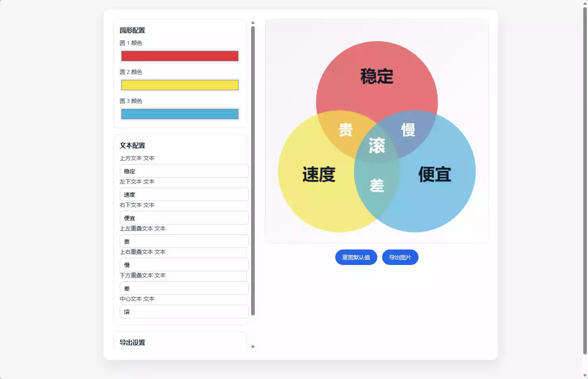Click the 慢 overlap label in the diagram
This screenshot has width=588, height=379.
coord(408,130)
